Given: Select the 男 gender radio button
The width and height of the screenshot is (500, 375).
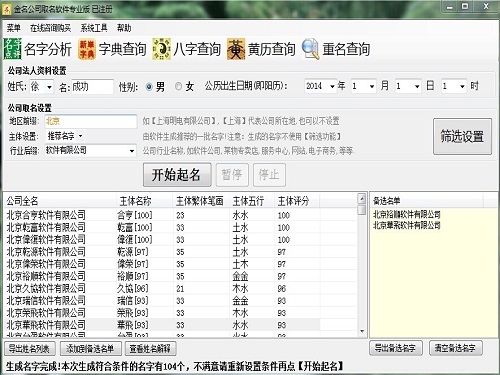Looking at the screenshot, I should (149, 87).
